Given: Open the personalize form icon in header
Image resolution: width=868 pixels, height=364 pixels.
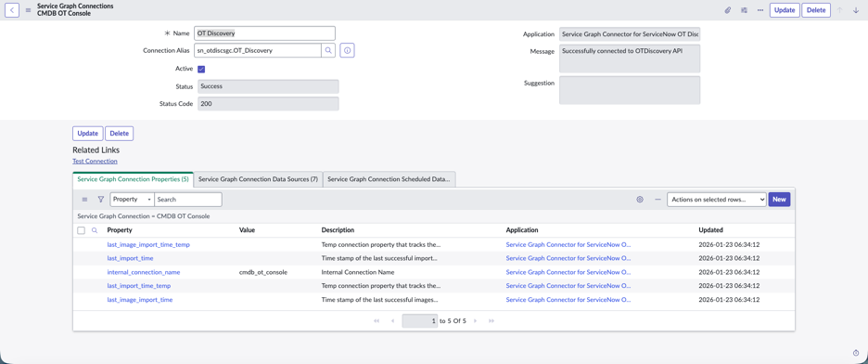Looking at the screenshot, I should (745, 10).
